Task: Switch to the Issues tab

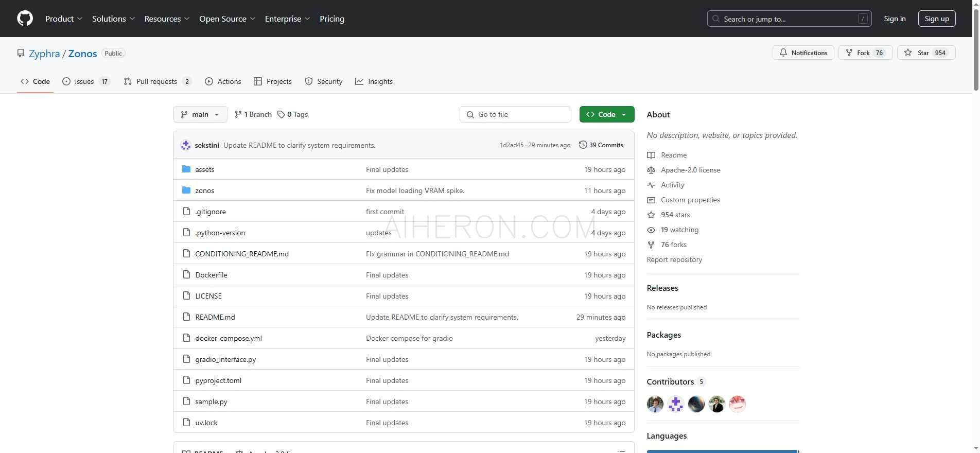Action: [86, 81]
